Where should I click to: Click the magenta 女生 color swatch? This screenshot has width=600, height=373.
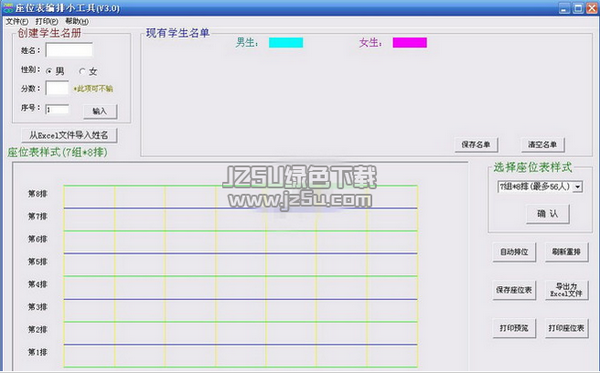click(x=410, y=42)
